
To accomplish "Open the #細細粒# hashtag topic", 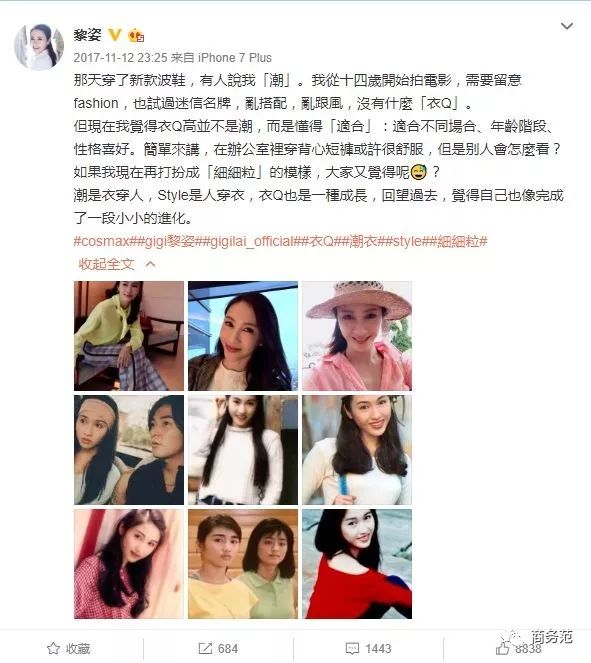I will (x=458, y=241).
